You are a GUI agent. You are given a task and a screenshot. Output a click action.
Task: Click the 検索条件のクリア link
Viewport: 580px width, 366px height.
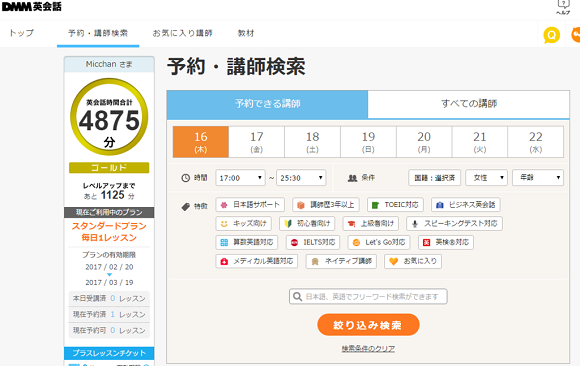[x=368, y=349]
